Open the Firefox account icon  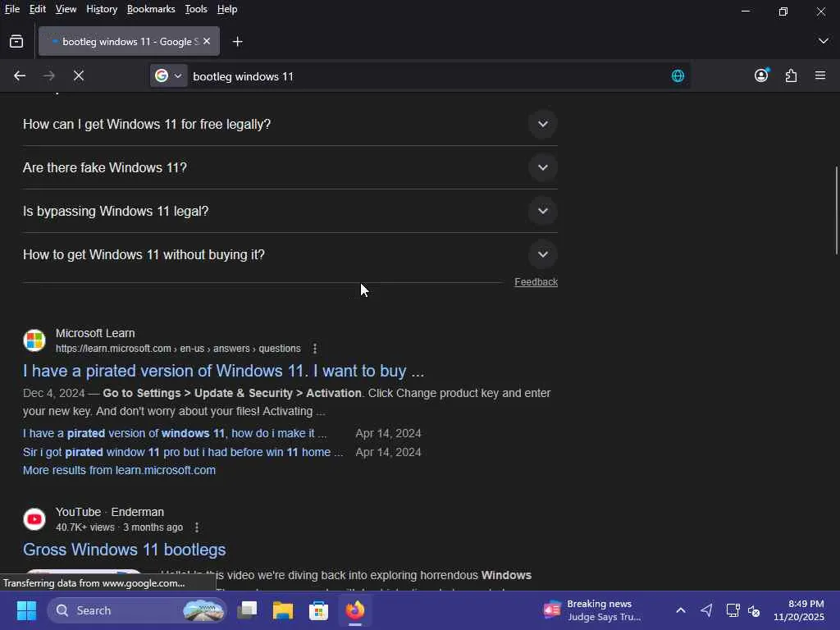[761, 75]
